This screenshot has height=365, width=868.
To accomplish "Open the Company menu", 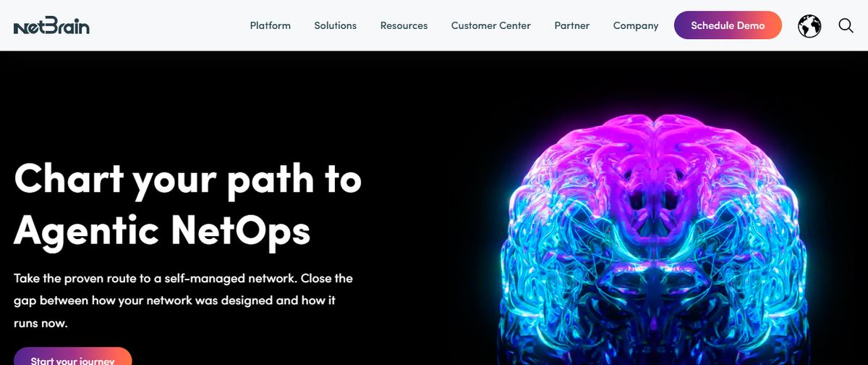I will click(636, 25).
